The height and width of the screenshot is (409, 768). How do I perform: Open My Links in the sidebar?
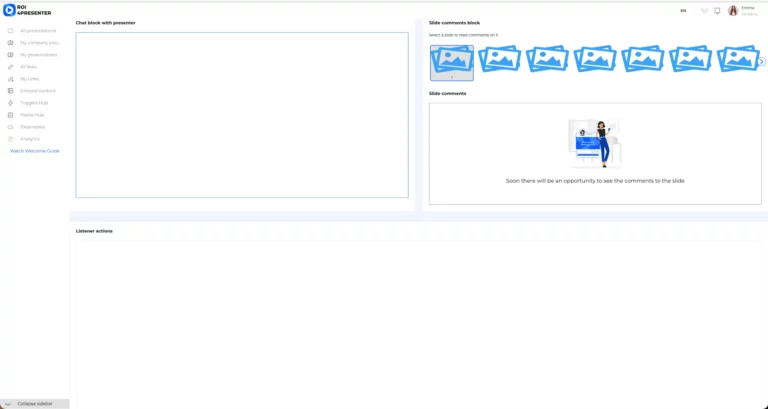[x=29, y=79]
